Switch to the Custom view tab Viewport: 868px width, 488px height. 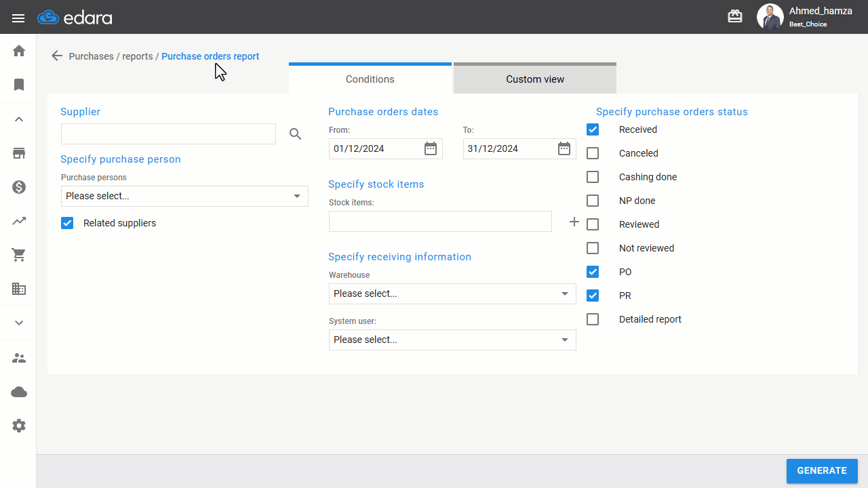point(535,78)
